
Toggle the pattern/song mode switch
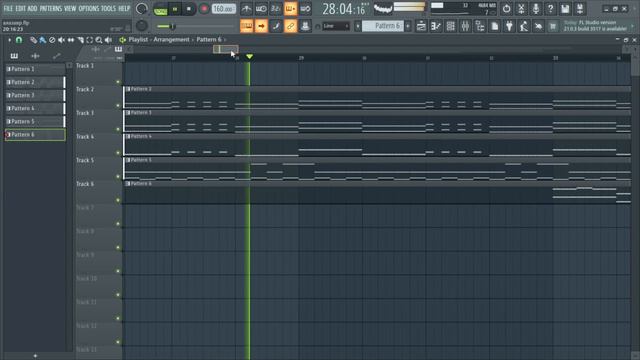pyautogui.click(x=160, y=9)
